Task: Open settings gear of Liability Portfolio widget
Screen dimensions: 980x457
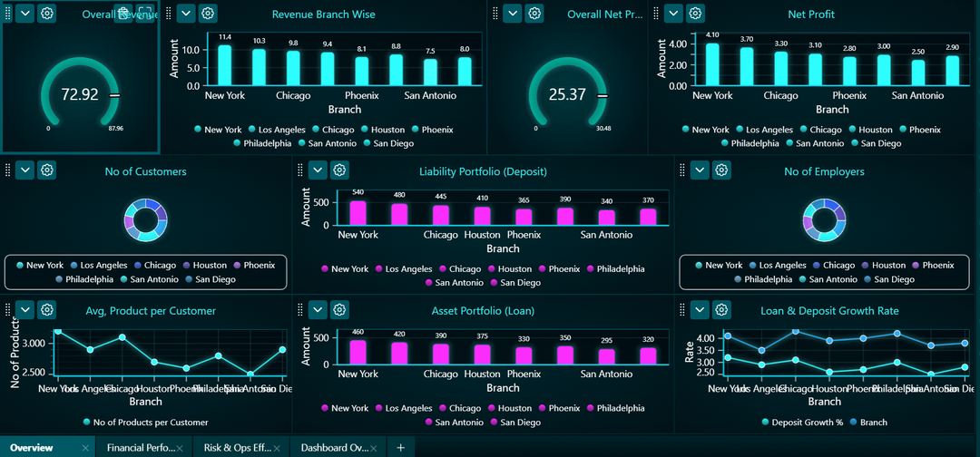Action: point(338,170)
